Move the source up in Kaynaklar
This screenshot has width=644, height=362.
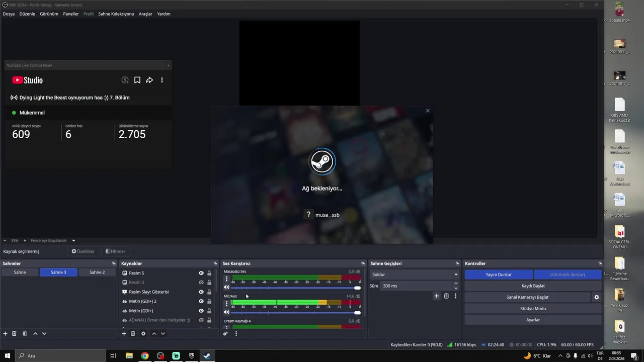(x=154, y=333)
